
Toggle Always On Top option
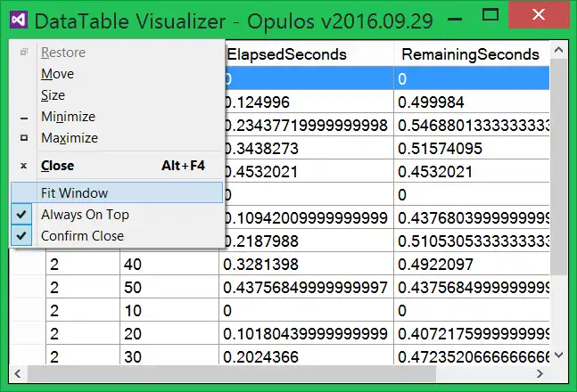(x=117, y=215)
